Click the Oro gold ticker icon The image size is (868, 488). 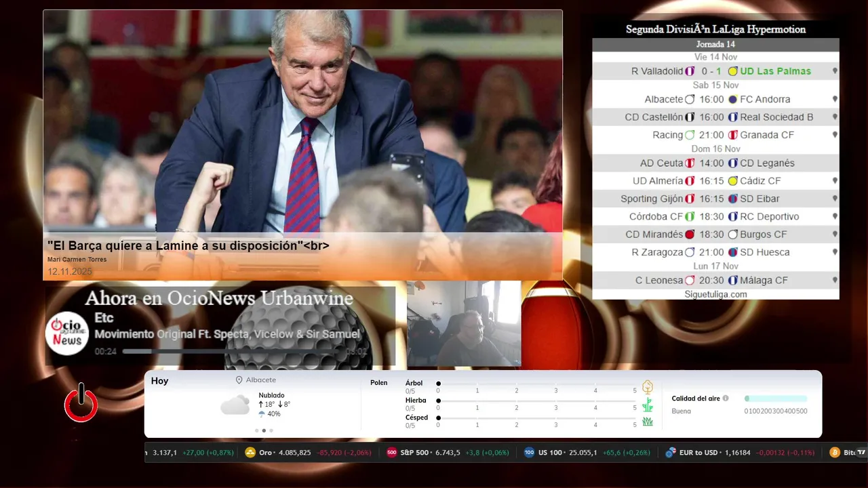pos(250,452)
